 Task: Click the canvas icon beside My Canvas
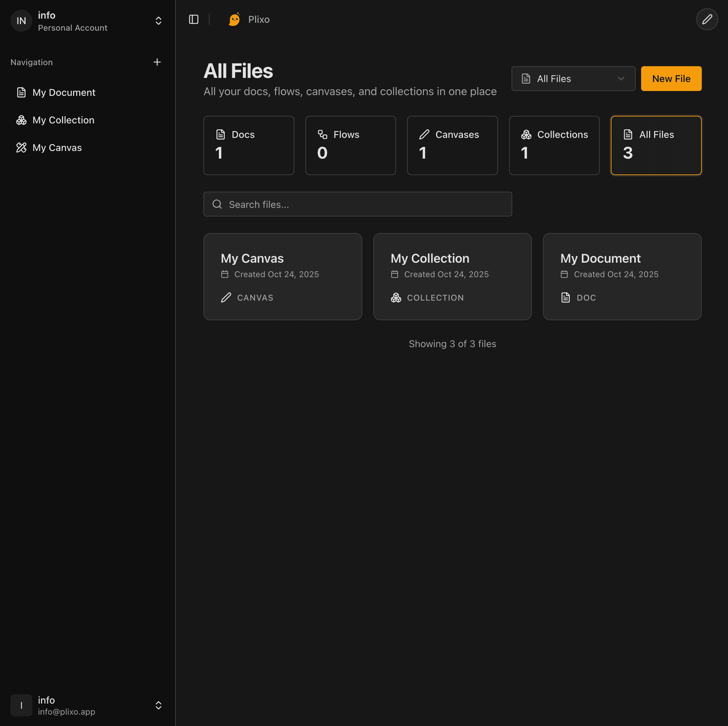pos(21,147)
